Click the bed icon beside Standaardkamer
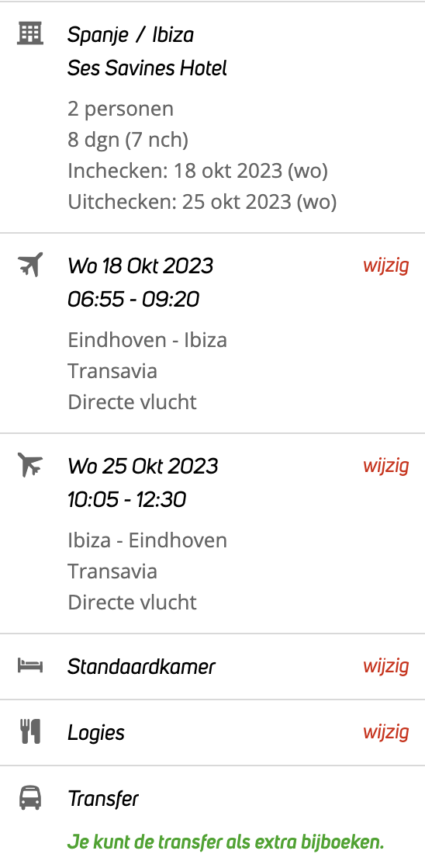This screenshot has width=425, height=868. click(x=29, y=665)
